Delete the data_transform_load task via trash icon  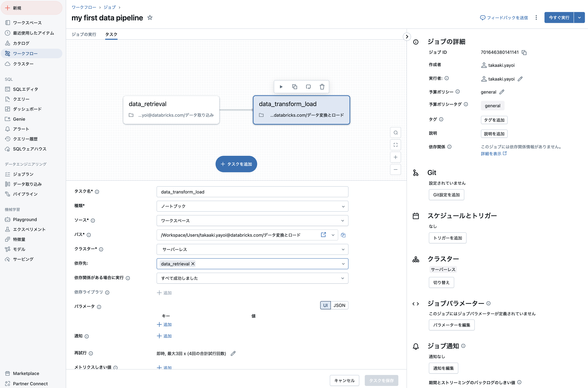322,87
